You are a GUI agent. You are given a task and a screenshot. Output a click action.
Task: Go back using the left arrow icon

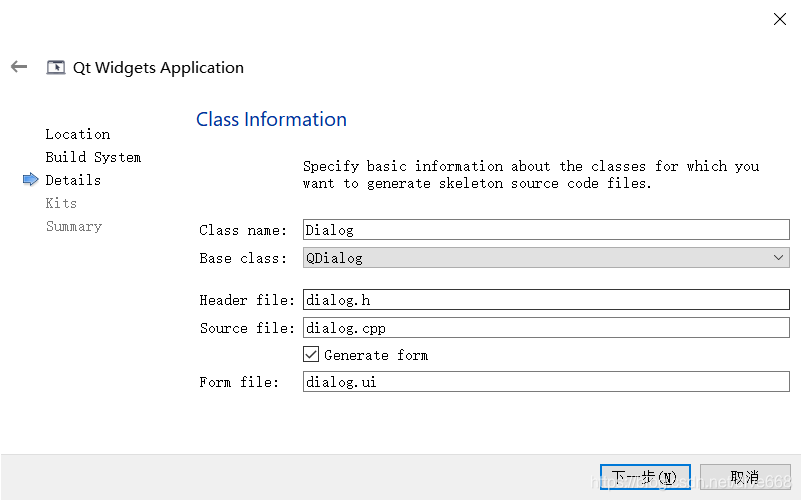pos(19,67)
